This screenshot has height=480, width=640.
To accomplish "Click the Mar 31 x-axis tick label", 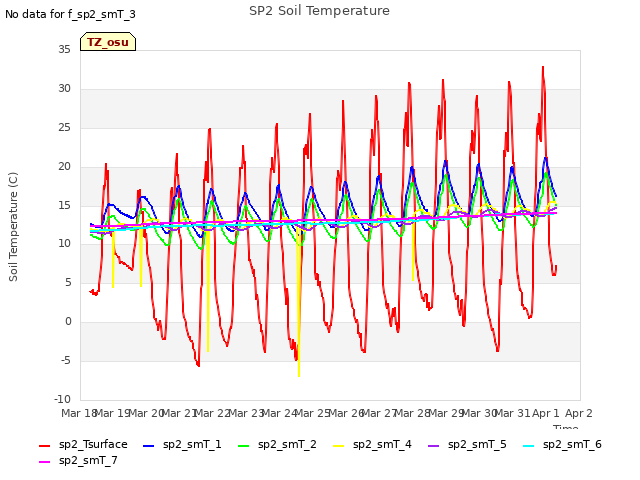I will click(513, 413).
